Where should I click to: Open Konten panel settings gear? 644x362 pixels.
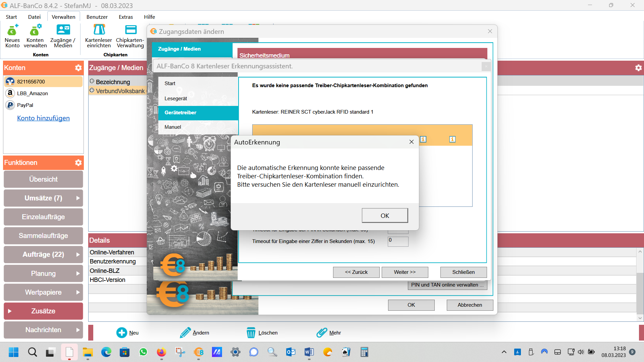pos(78,68)
